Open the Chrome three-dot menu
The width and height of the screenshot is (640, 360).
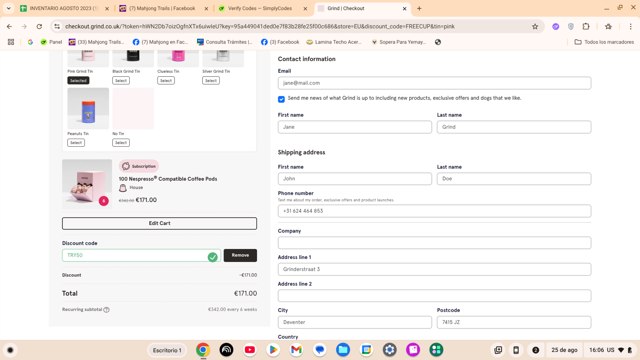[630, 27]
